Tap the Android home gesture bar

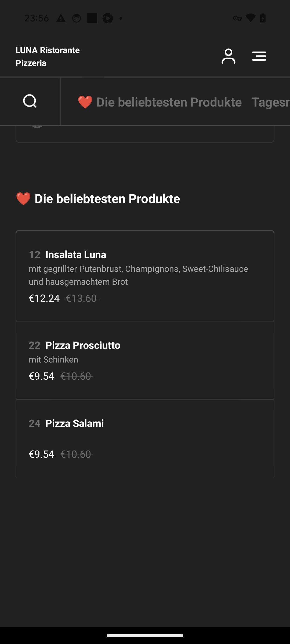click(145, 635)
